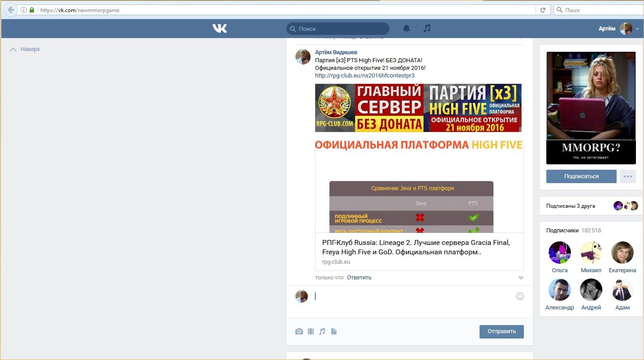Open the three-dots more actions button
This screenshot has height=360, width=644.
click(628, 176)
